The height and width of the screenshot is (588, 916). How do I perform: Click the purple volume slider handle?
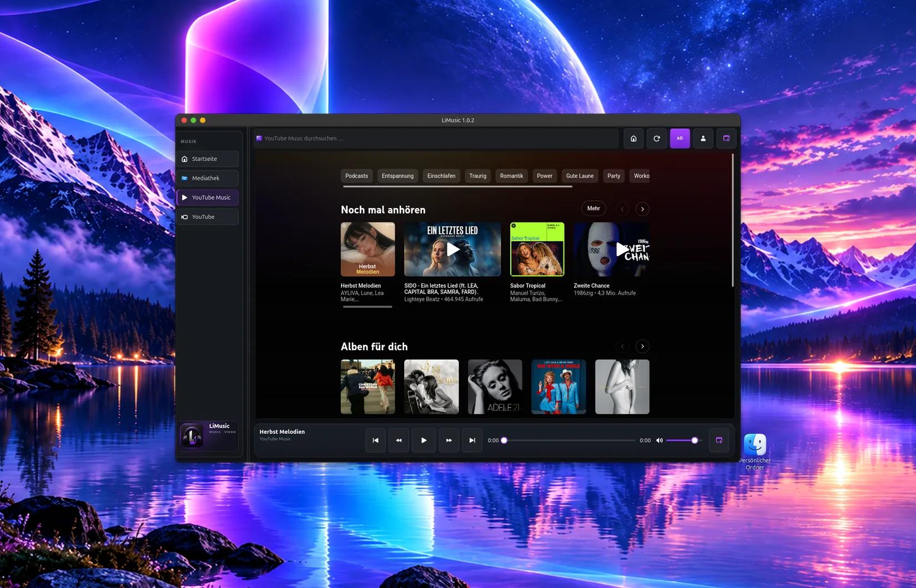(694, 440)
